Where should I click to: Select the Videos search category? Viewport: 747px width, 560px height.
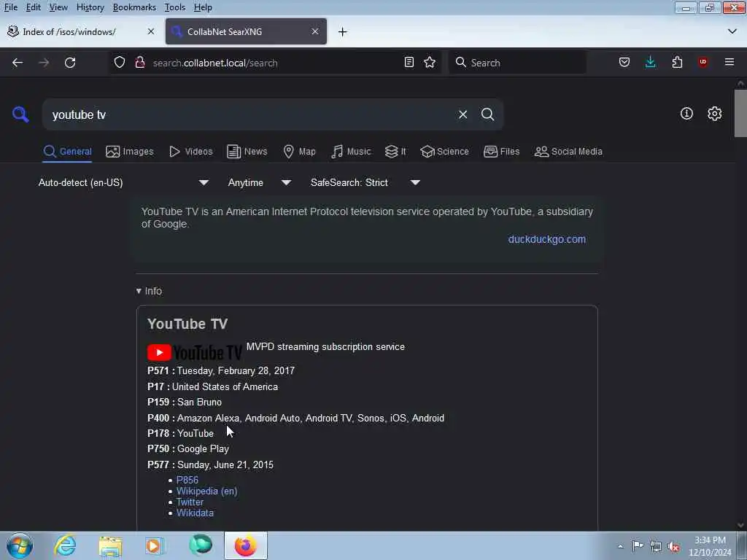191,152
